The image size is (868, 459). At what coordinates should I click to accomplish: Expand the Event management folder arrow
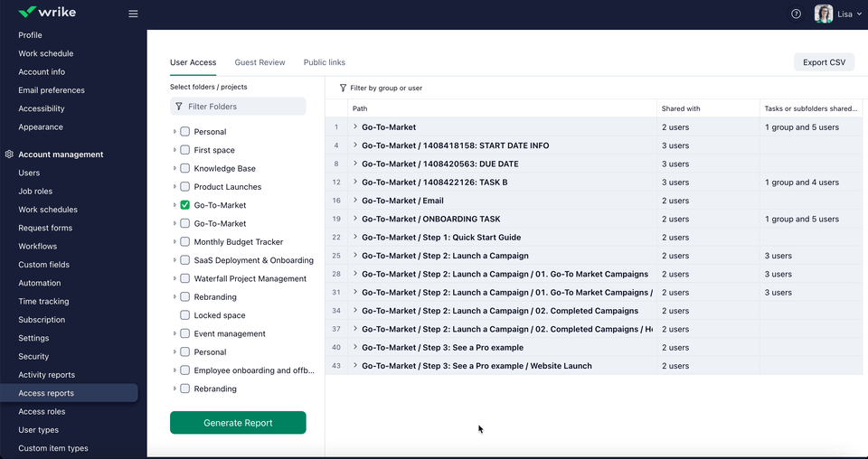coord(175,333)
